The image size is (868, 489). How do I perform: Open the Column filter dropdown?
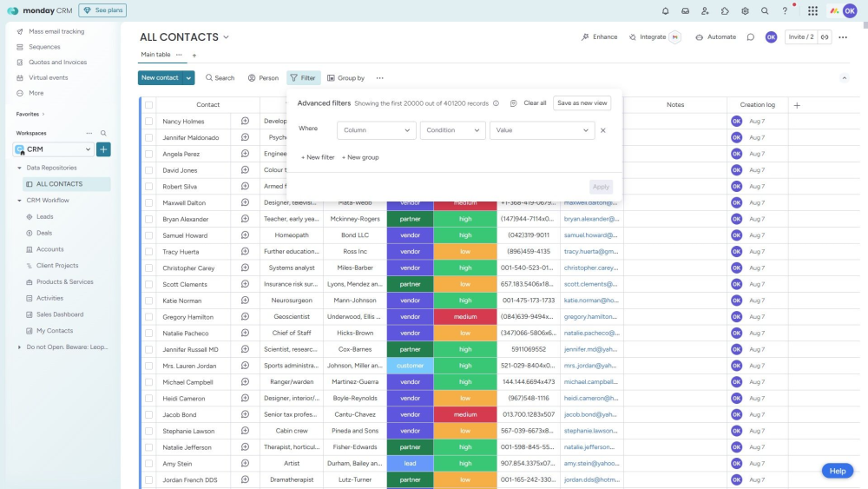376,130
